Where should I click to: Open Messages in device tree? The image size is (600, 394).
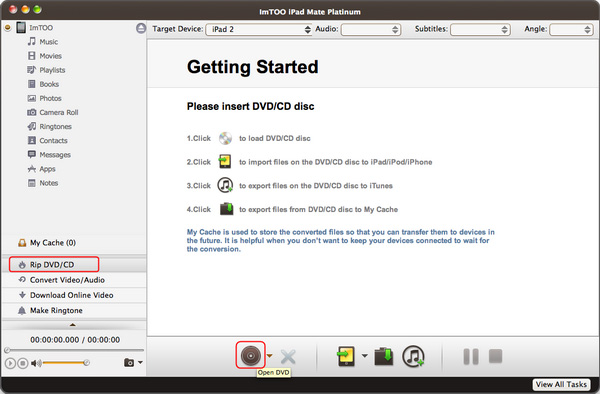click(49, 155)
